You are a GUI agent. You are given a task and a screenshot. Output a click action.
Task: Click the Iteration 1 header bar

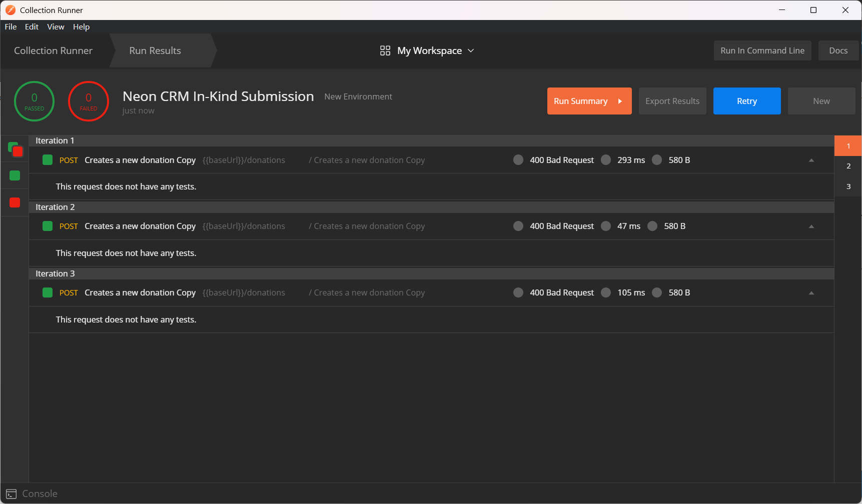(x=431, y=141)
